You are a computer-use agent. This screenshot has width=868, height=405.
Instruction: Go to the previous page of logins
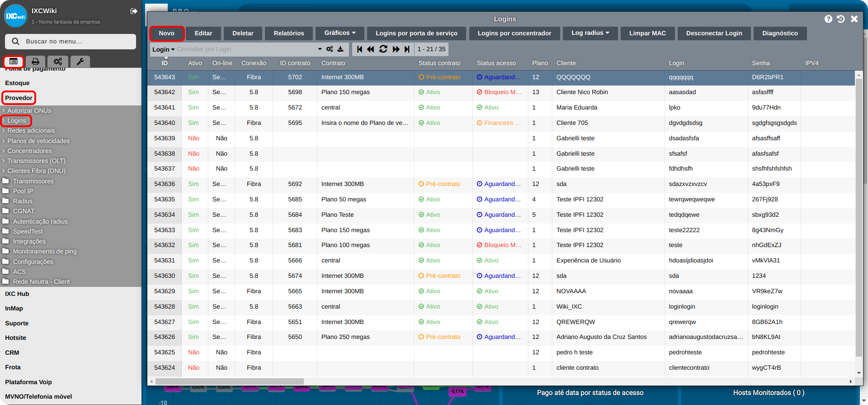[x=371, y=49]
